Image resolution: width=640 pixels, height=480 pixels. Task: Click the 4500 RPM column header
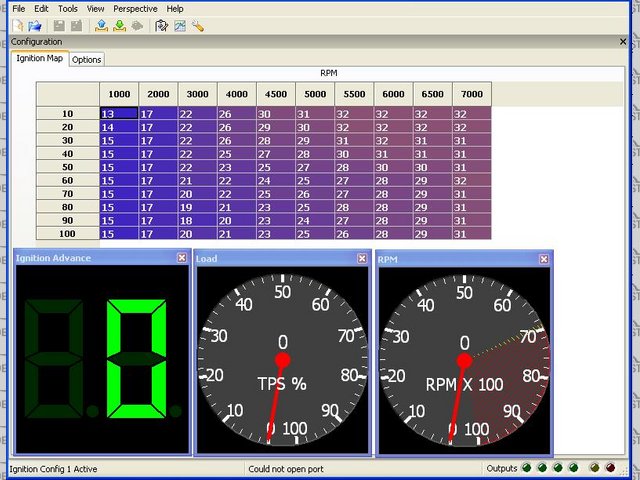[x=276, y=94]
